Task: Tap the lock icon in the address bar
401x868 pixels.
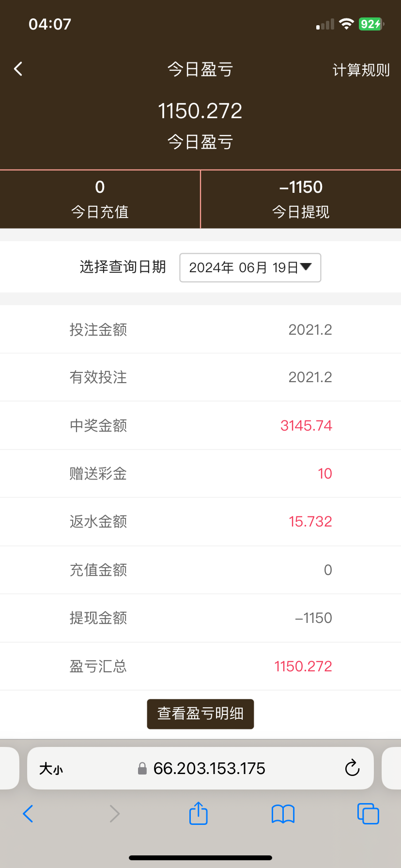Action: pos(142,769)
